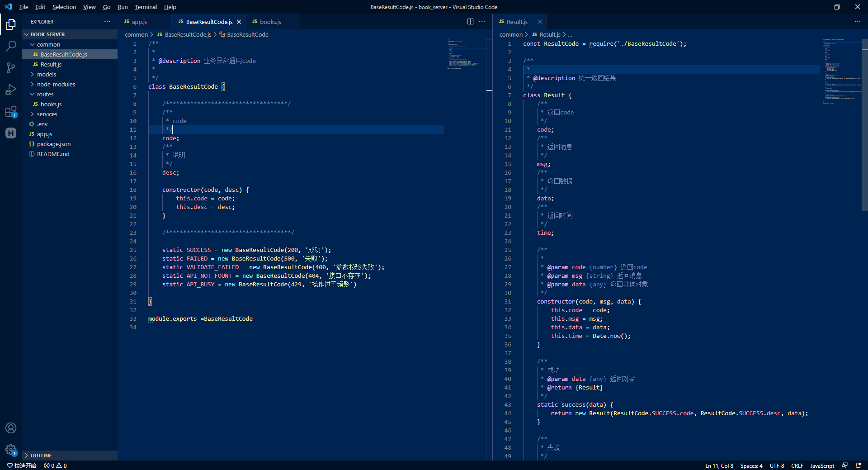Select the BaseResultCode.js editor tab
This screenshot has height=470, width=868.
click(x=209, y=22)
